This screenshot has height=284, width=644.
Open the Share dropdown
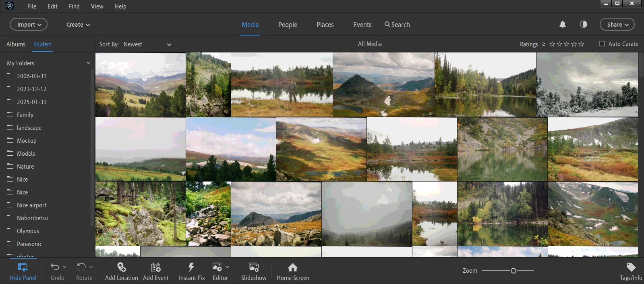click(x=617, y=25)
